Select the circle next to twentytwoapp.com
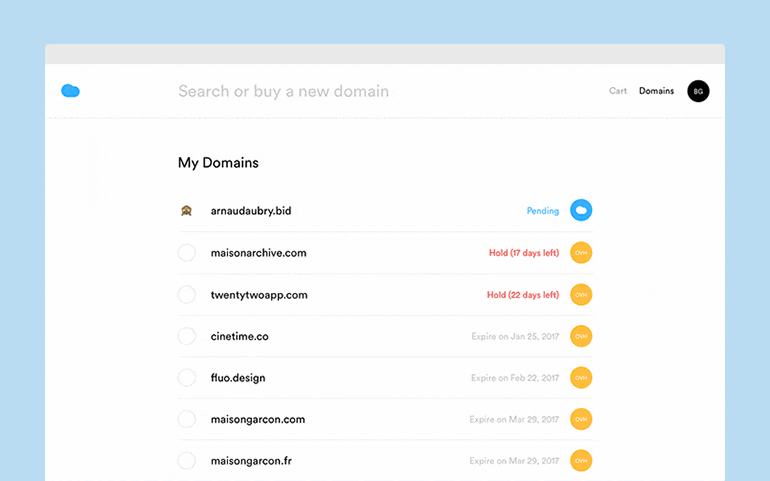The image size is (770, 481). (187, 295)
